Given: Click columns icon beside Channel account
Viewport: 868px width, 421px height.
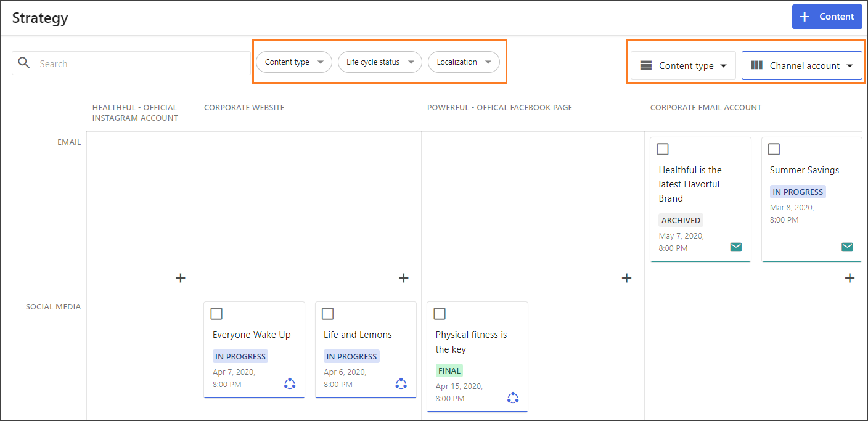Looking at the screenshot, I should pos(757,65).
